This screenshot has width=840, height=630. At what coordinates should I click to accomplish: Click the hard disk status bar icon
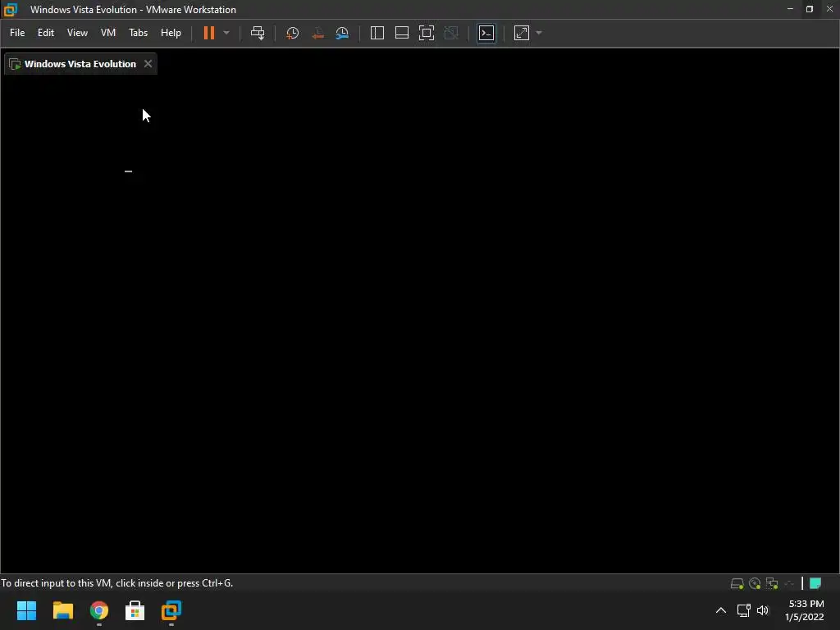(737, 583)
